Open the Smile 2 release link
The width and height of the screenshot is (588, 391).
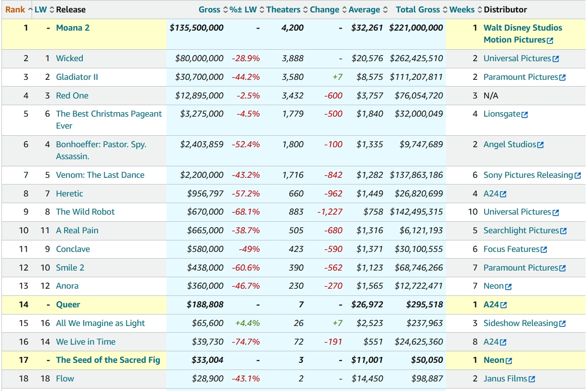(70, 268)
